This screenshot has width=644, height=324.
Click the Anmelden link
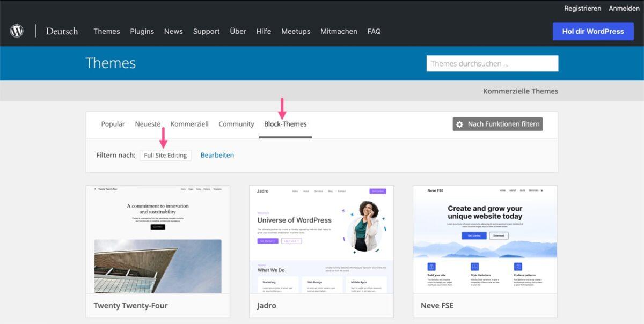tap(624, 9)
